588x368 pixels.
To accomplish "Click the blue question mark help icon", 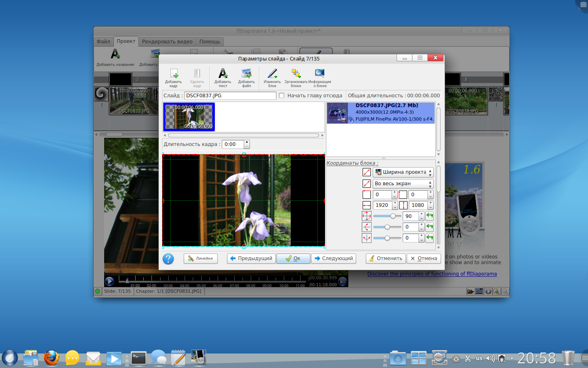I will pos(168,259).
